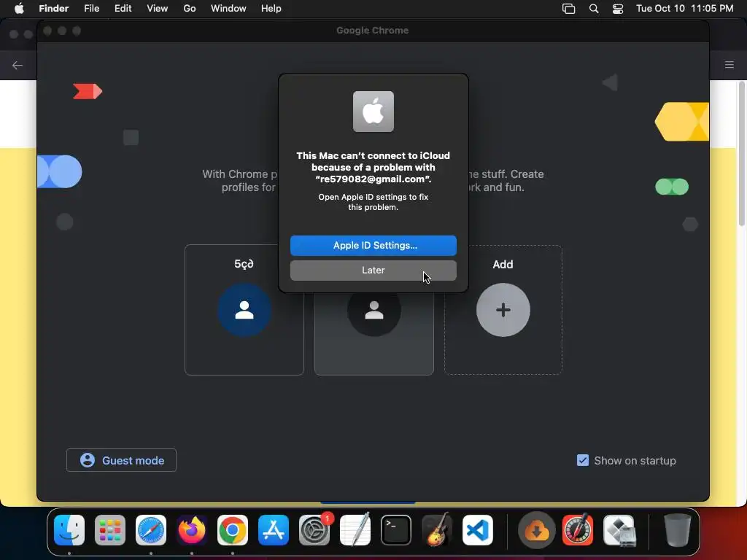Image resolution: width=747 pixels, height=560 pixels.
Task: Click the Stage Manager windows icon in menu bar
Action: tap(569, 9)
